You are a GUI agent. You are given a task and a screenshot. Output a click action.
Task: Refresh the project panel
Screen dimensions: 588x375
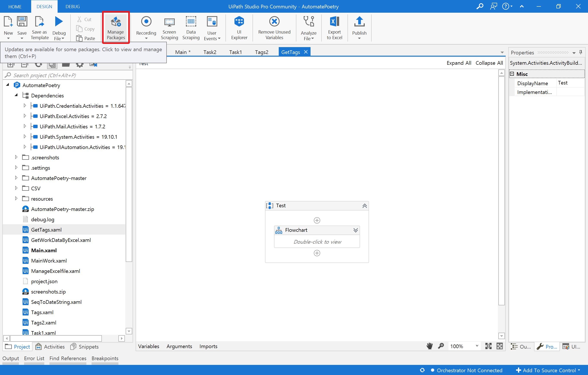(38, 65)
